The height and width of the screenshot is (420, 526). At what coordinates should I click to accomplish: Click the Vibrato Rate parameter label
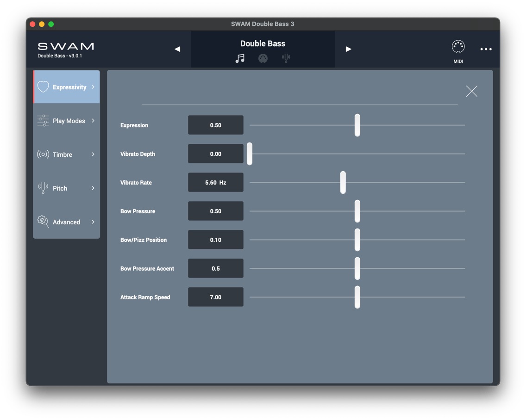[136, 183]
